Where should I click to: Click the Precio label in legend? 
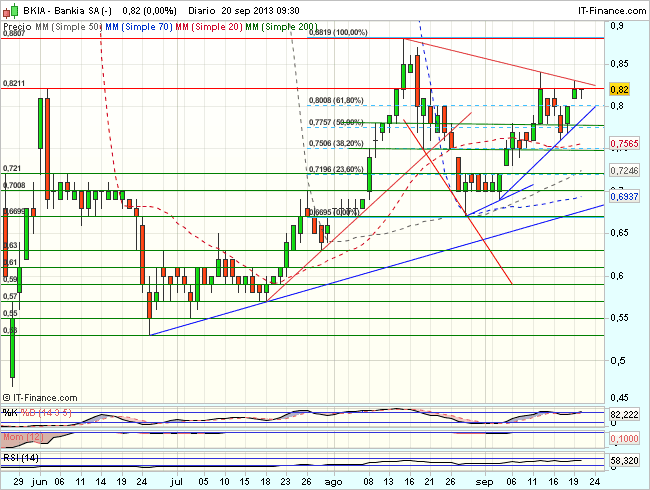coord(17,23)
